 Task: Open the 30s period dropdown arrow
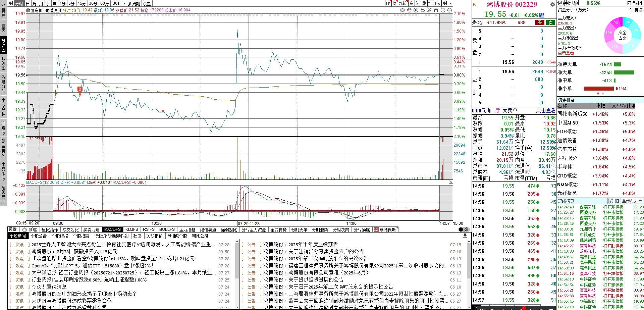tap(124, 3)
